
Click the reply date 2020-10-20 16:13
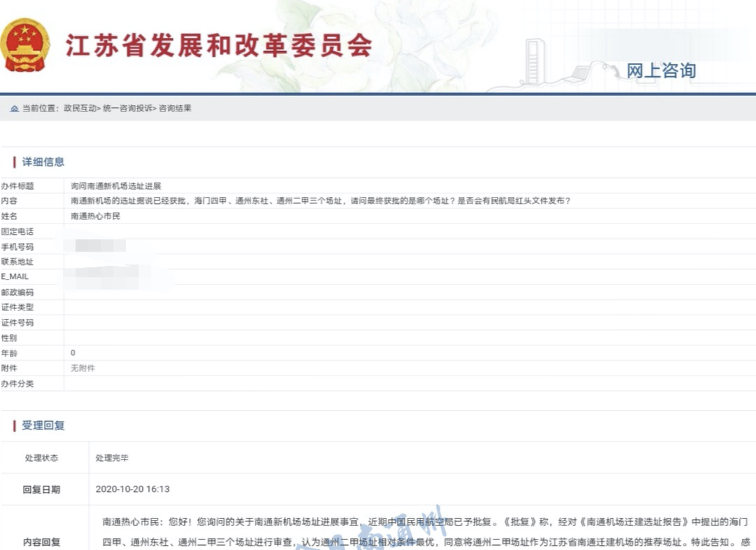coord(133,489)
